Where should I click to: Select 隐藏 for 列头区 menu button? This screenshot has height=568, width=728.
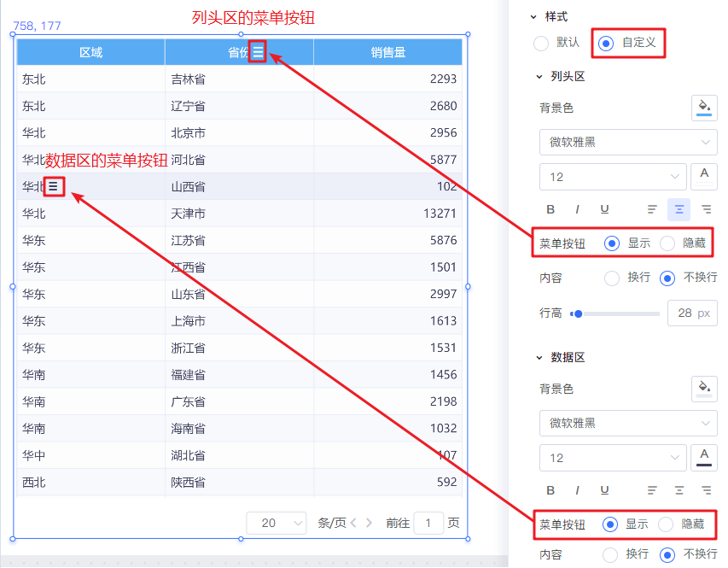[667, 243]
